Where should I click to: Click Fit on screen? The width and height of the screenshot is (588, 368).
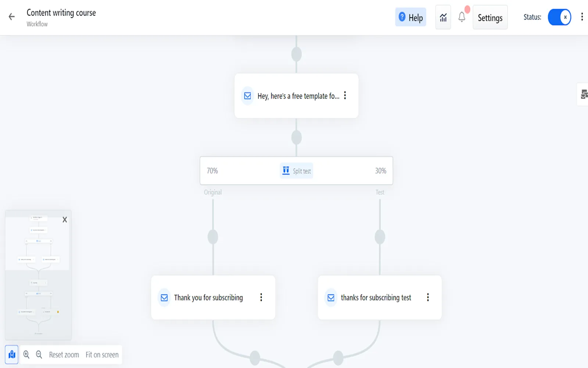(x=102, y=355)
